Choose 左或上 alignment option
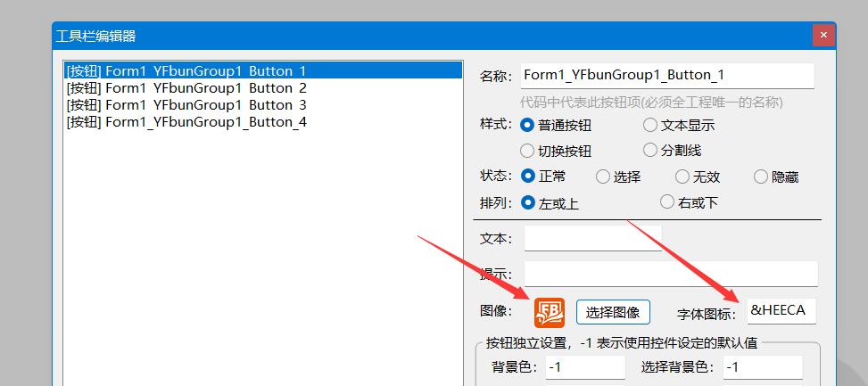The image size is (868, 386). pyautogui.click(x=527, y=202)
